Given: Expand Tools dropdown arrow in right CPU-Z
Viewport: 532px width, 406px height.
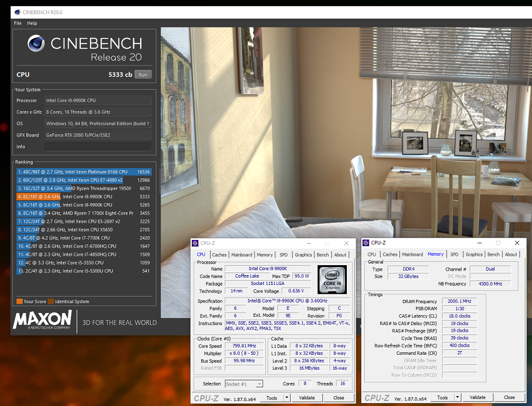Looking at the screenshot, I should coord(457,398).
